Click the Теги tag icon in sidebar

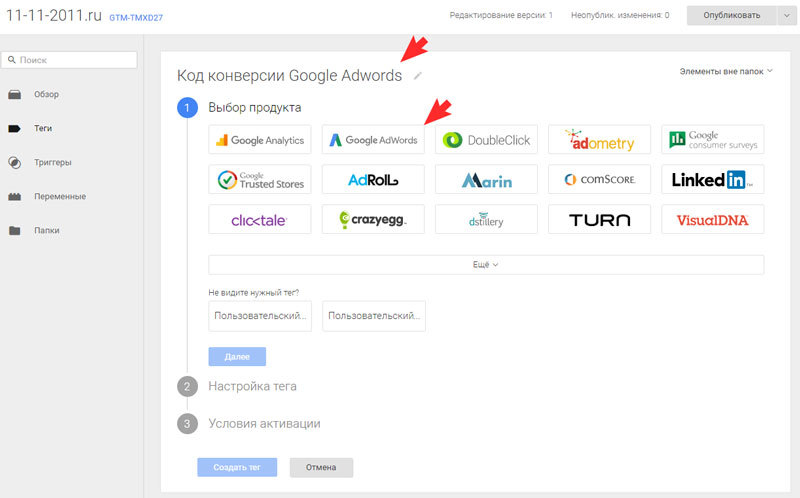point(15,129)
